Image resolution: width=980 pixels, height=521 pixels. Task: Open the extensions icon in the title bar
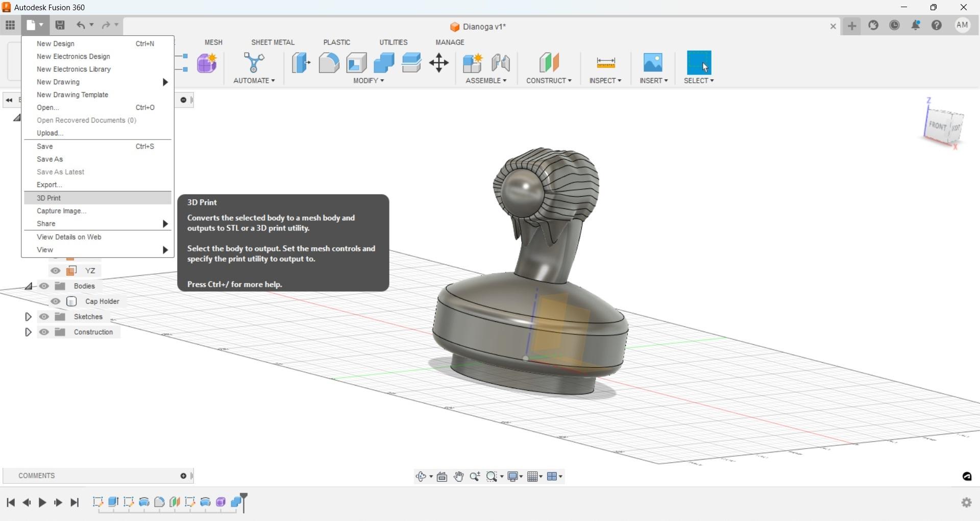pyautogui.click(x=873, y=25)
